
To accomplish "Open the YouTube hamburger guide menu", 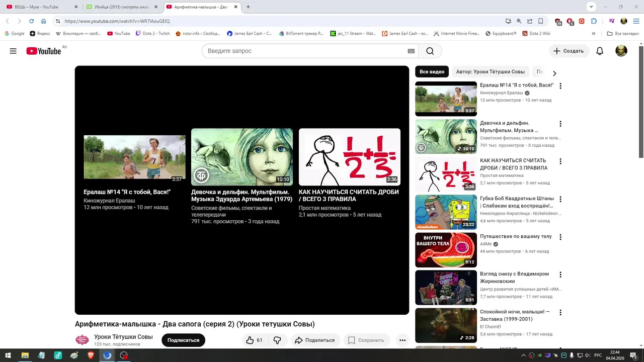I will [13, 51].
